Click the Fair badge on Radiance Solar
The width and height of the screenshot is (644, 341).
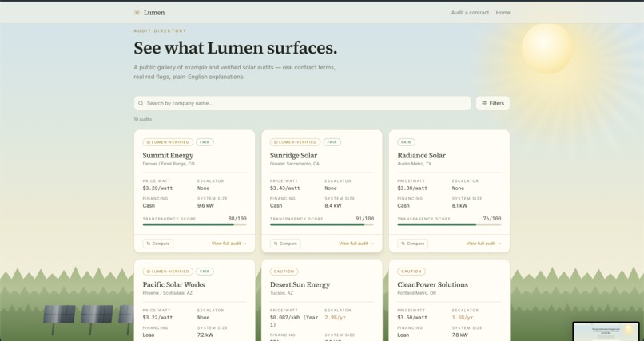[x=406, y=142]
